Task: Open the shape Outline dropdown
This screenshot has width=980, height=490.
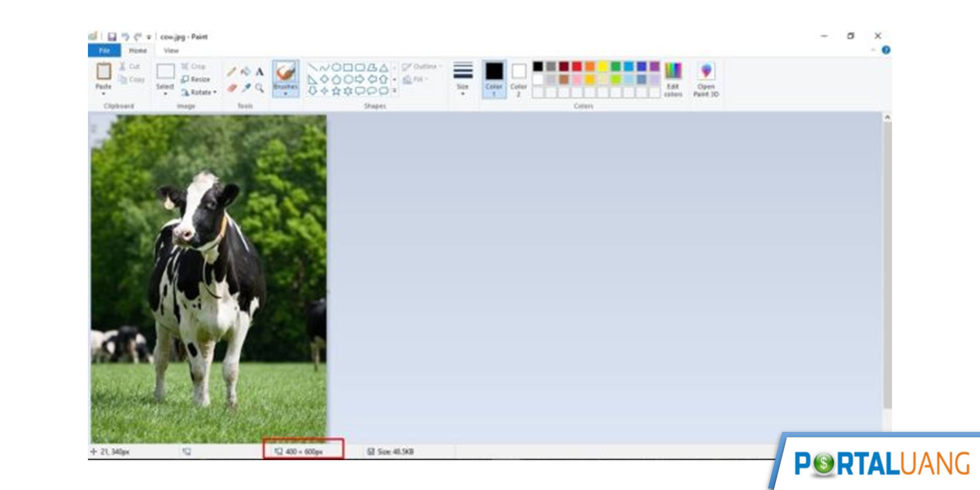Action: coord(422,66)
